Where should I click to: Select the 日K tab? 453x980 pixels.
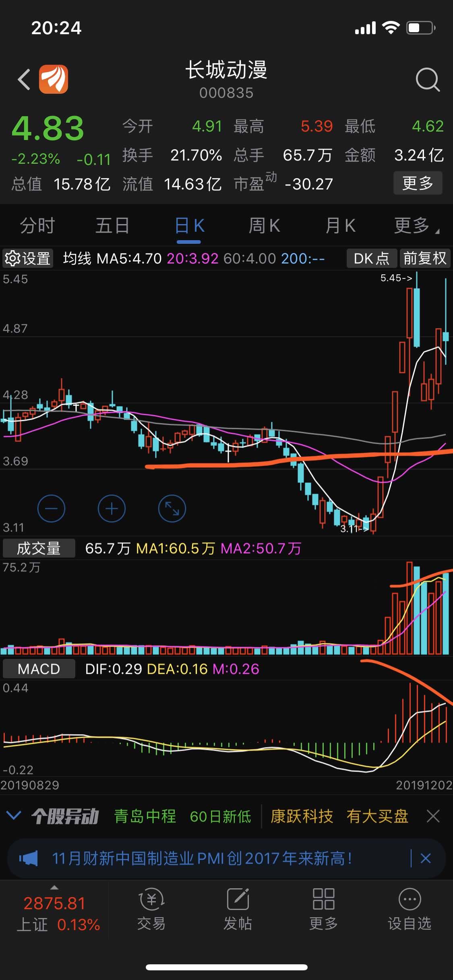tap(189, 226)
